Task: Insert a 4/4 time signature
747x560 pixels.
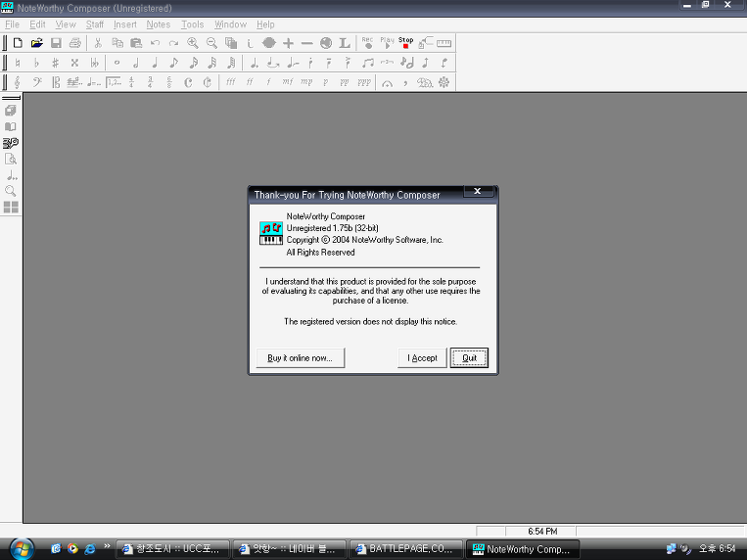Action: click(132, 82)
